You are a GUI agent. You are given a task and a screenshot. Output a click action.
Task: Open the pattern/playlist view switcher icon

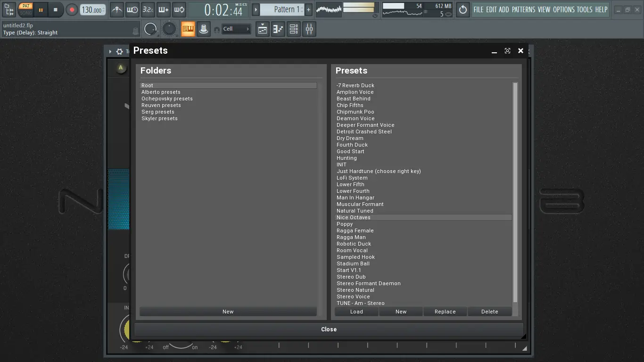(x=9, y=9)
